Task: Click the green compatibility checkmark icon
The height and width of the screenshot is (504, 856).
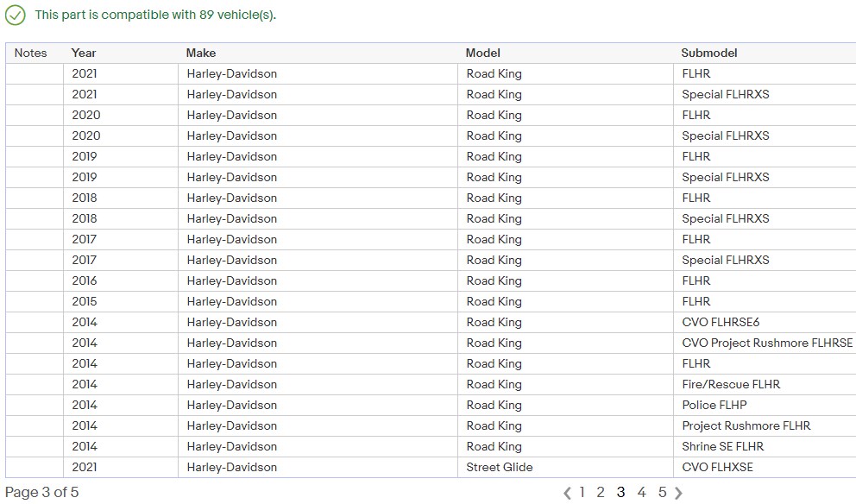Action: click(x=16, y=16)
